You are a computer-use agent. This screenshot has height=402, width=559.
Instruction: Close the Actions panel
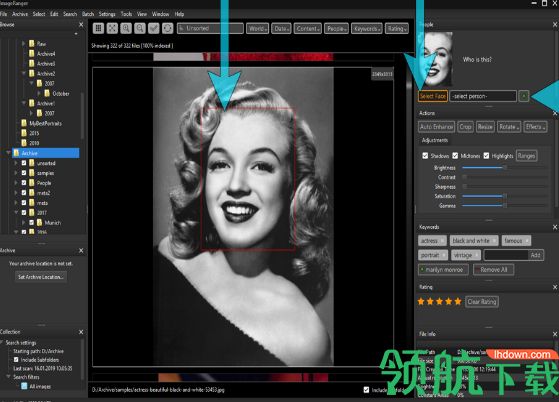[x=555, y=113]
